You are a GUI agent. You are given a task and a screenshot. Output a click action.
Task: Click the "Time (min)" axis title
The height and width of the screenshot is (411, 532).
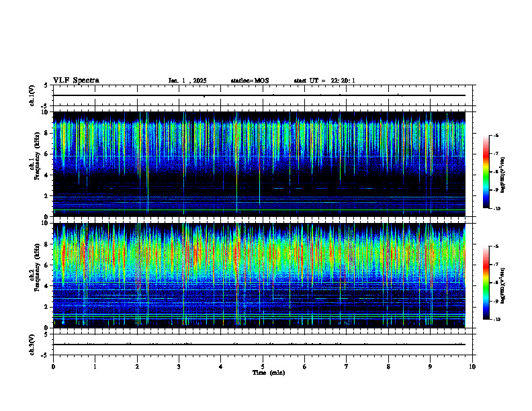269,373
